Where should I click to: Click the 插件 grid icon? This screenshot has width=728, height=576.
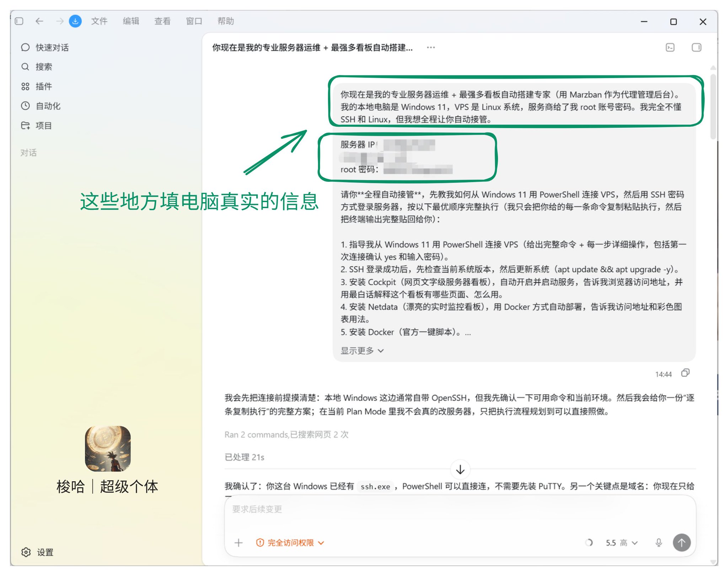click(25, 86)
